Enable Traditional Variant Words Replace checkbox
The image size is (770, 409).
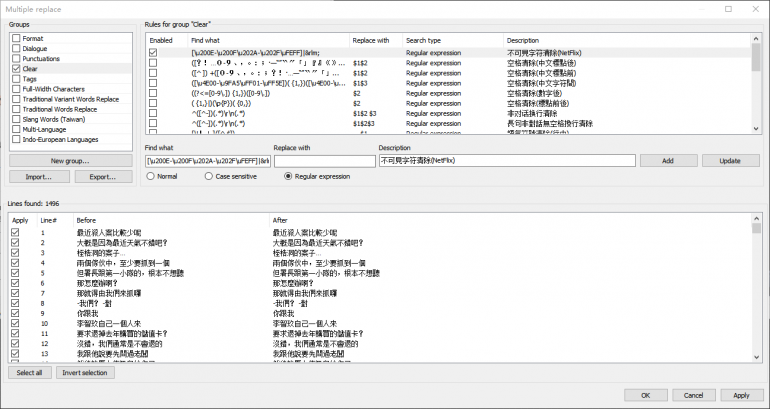tap(16, 99)
